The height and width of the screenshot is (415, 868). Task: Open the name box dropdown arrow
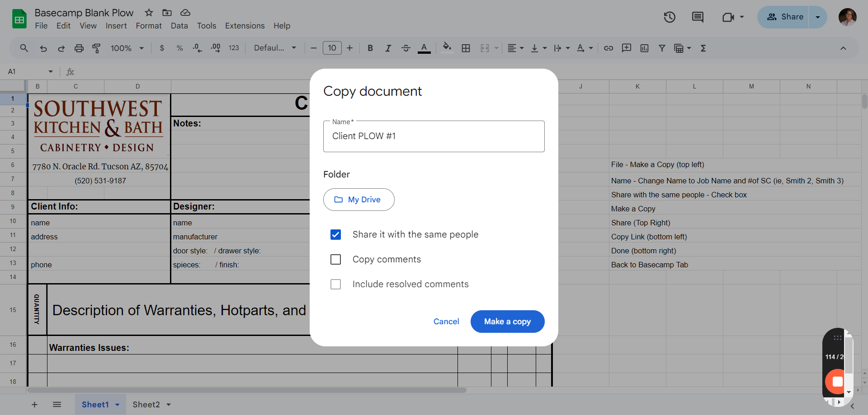[51, 71]
